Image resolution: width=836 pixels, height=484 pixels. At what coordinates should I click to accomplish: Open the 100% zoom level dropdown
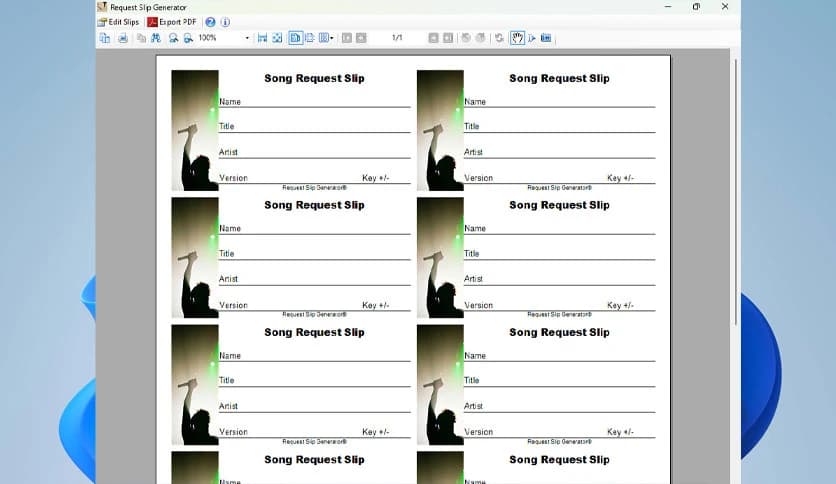[247, 38]
